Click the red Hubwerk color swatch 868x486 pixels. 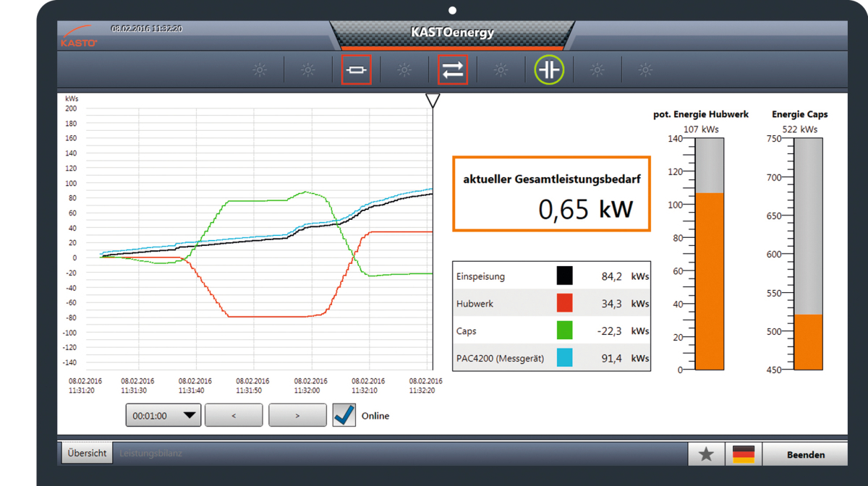tap(564, 303)
